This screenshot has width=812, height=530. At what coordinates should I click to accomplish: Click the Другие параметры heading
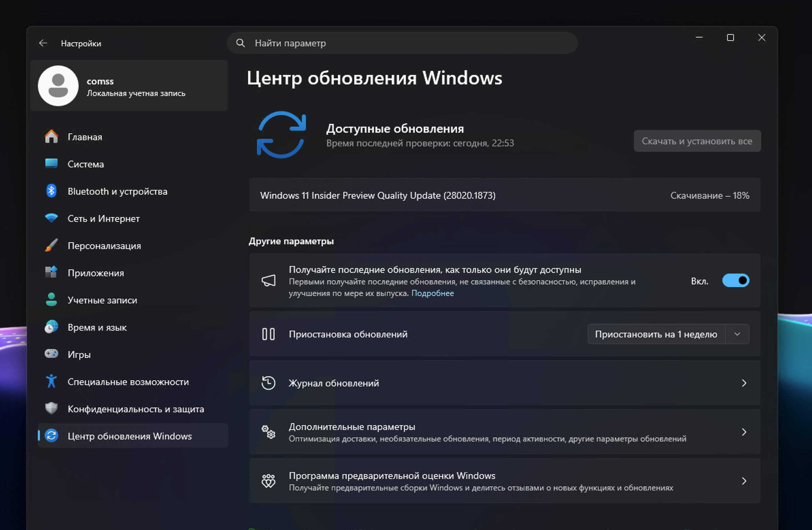(291, 241)
